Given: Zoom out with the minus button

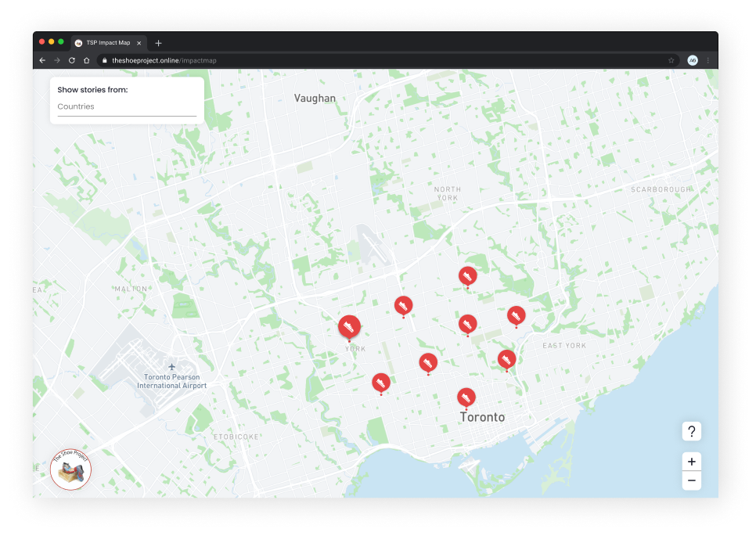Looking at the screenshot, I should (691, 480).
